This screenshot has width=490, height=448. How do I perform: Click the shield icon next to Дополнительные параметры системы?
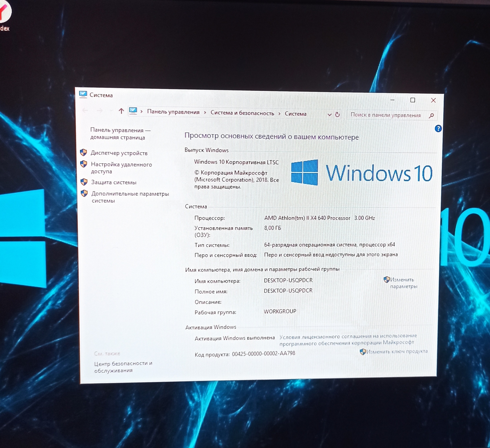tap(84, 193)
